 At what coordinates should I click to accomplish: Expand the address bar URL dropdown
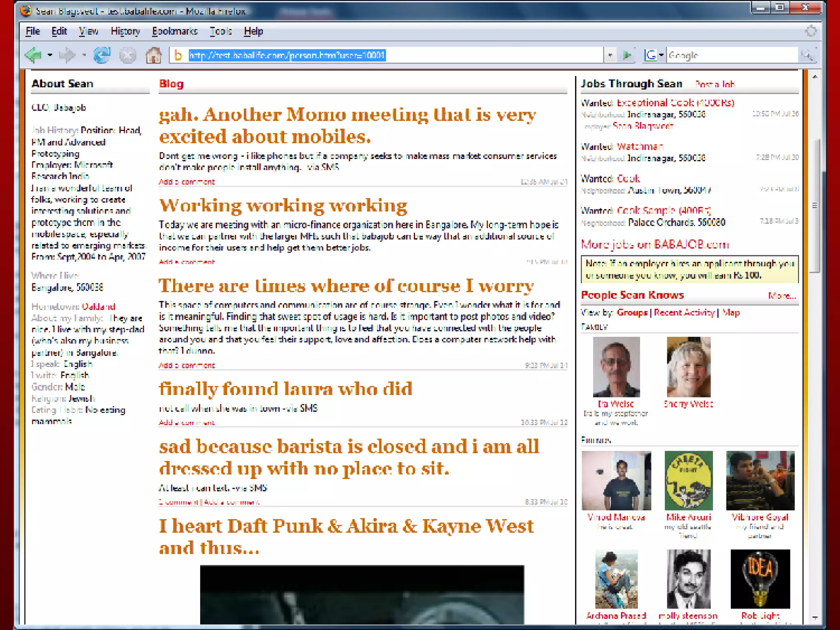pos(610,55)
